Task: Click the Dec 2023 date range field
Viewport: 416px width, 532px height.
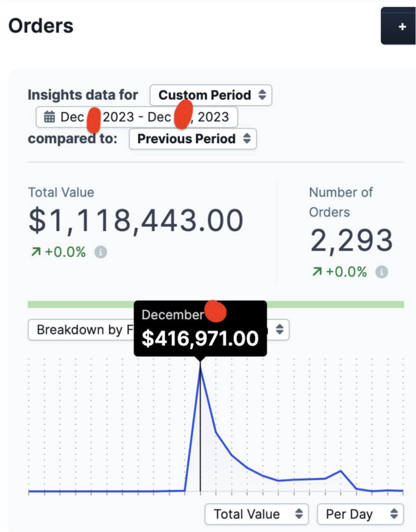Action: click(x=136, y=117)
